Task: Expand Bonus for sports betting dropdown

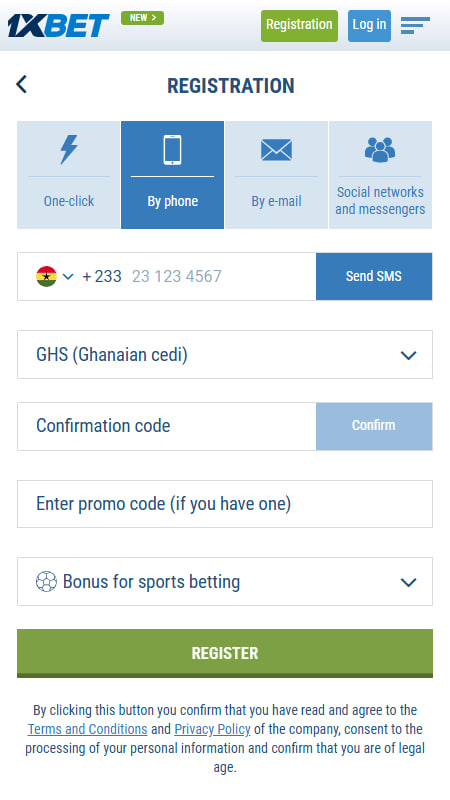Action: coord(225,582)
